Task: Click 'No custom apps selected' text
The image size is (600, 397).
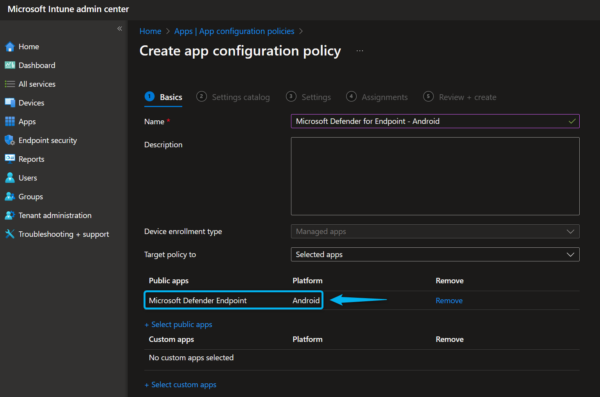Action: tap(191, 358)
